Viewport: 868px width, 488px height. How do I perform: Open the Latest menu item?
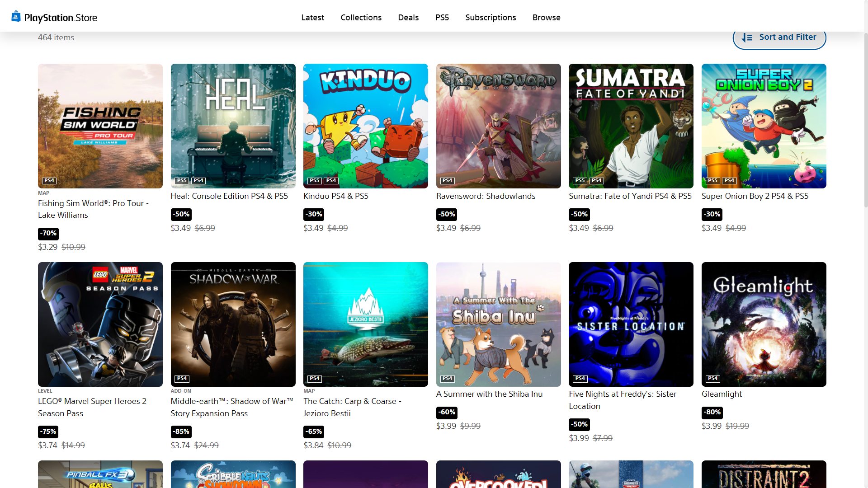(312, 18)
